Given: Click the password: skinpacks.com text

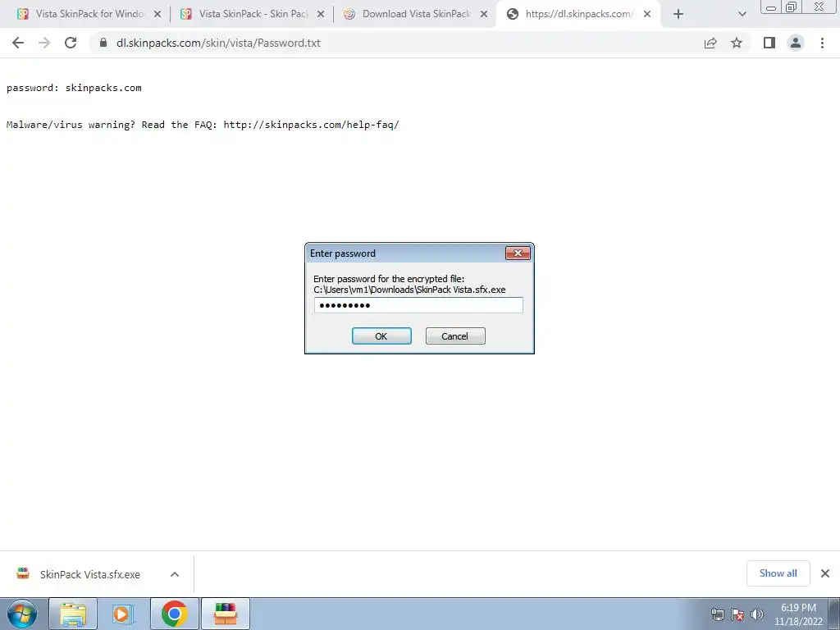Looking at the screenshot, I should (74, 88).
